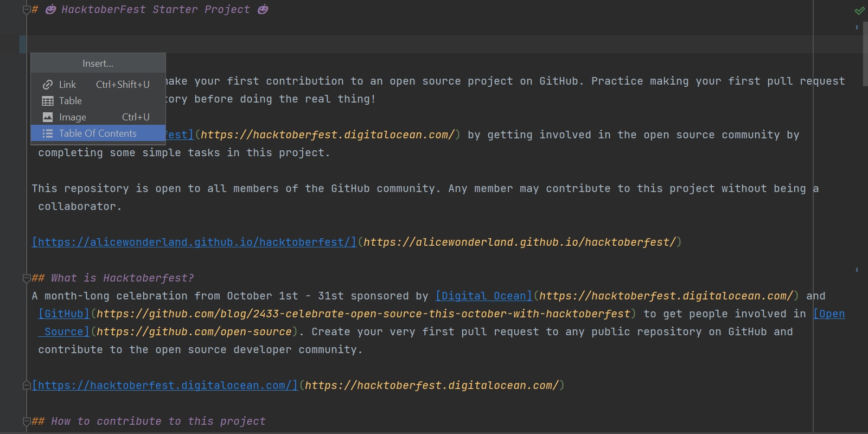Choose Link from the Insert menu
Screen dimensions: 868x434
(98, 85)
